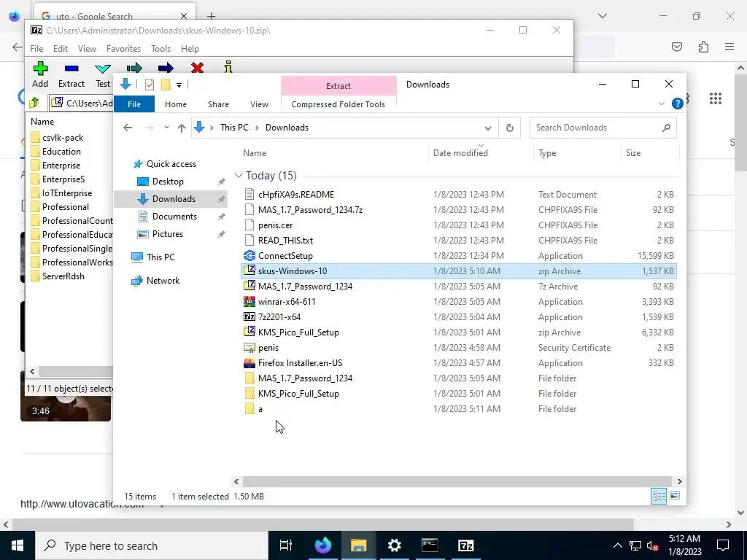Click the 7-Zip Add toolbar icon

point(41,69)
